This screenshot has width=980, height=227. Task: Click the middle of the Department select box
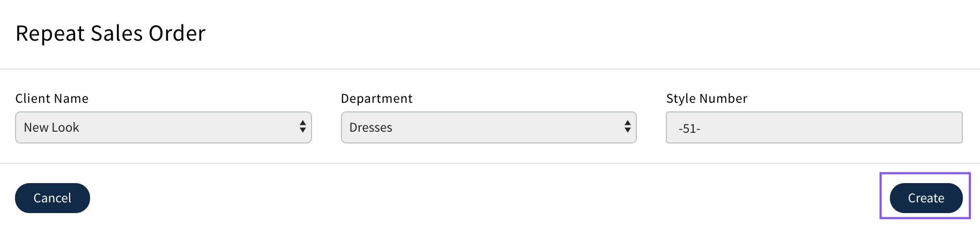pyautogui.click(x=488, y=127)
